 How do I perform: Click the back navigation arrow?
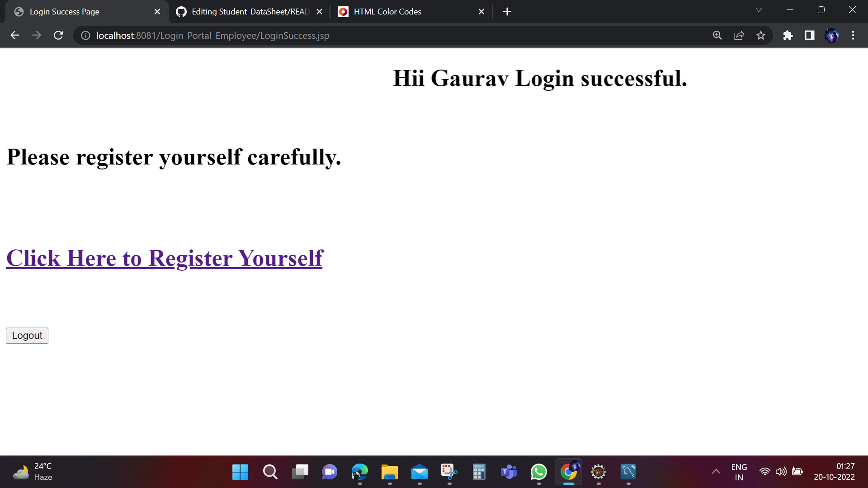15,35
